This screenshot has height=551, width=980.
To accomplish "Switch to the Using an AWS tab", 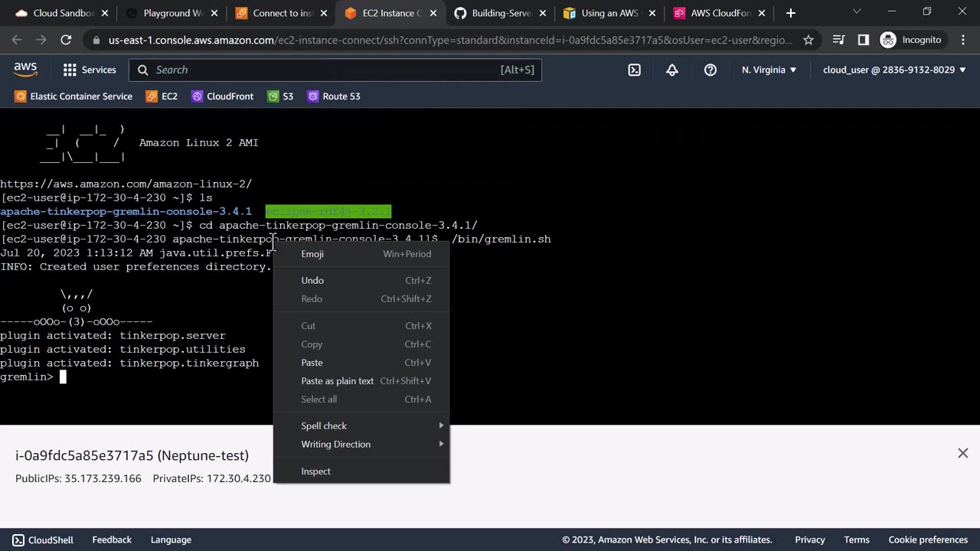I will click(x=611, y=13).
